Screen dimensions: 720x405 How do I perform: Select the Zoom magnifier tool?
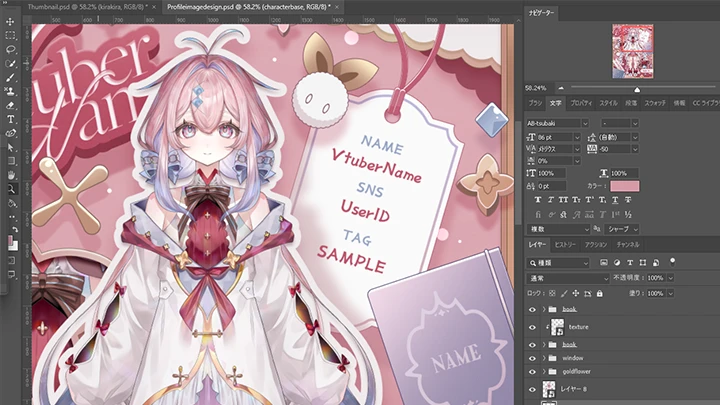click(x=10, y=189)
